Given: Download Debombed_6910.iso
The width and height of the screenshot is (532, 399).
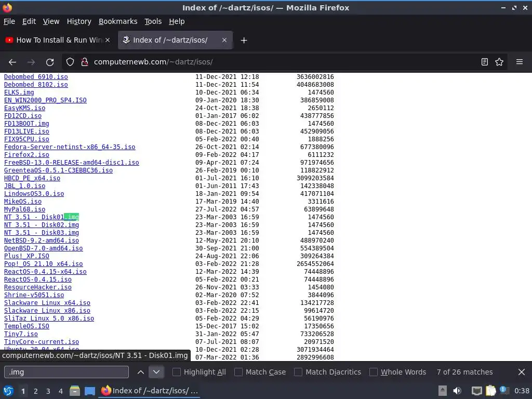Looking at the screenshot, I should pos(36,77).
